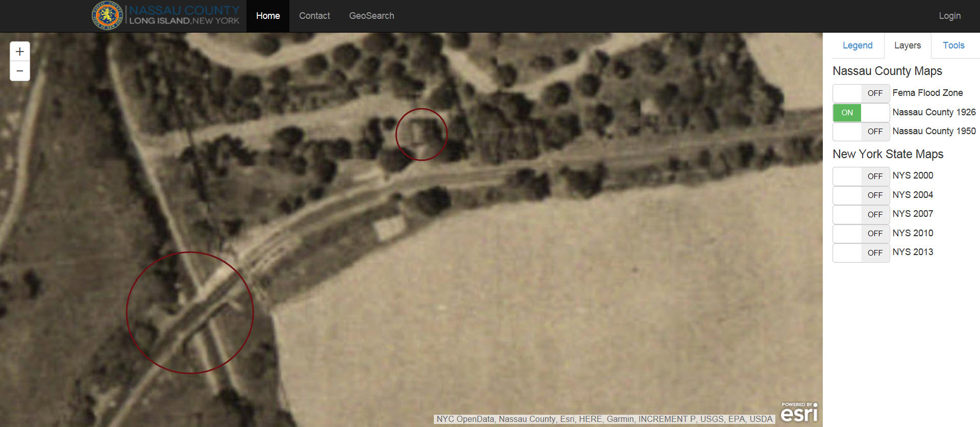The image size is (980, 427).
Task: Turn off the Nassau County 1926 layer
Action: pyautogui.click(x=861, y=113)
